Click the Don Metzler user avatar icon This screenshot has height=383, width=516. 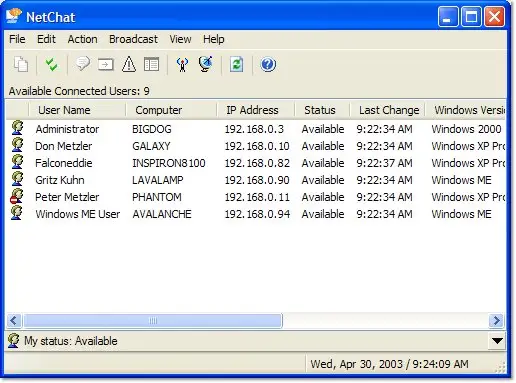(17, 145)
